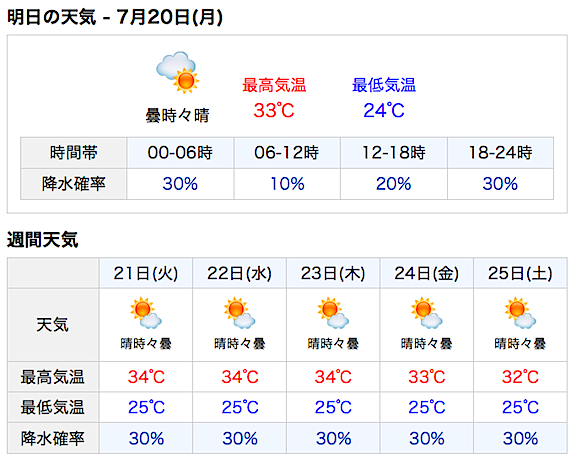Select the 00-06時 time slot header
576x459 pixels.
pos(180,153)
